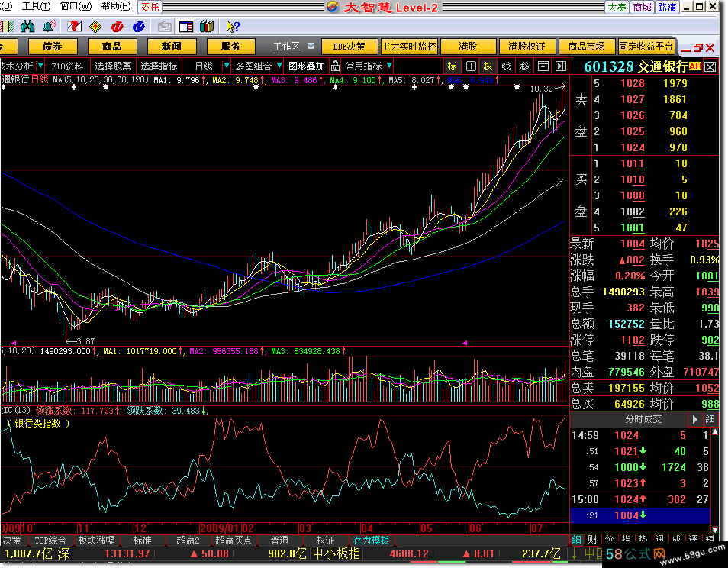The width and height of the screenshot is (728, 568).
Task: Click the DDE决策 button
Action: click(350, 47)
